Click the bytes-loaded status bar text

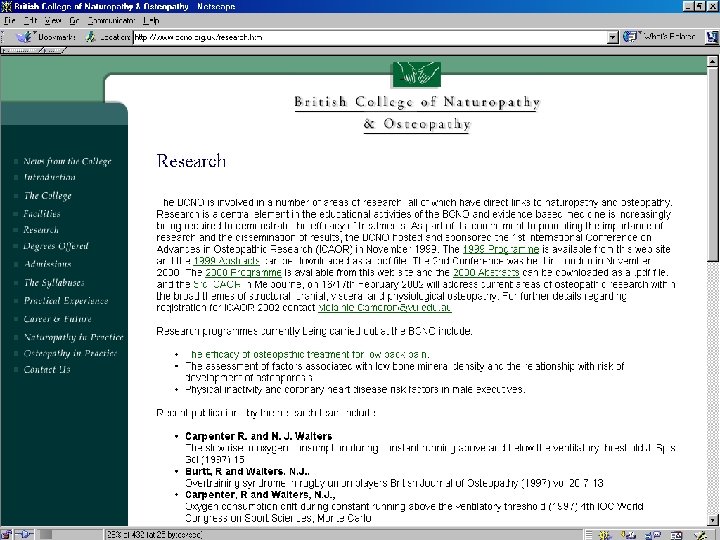[154, 535]
